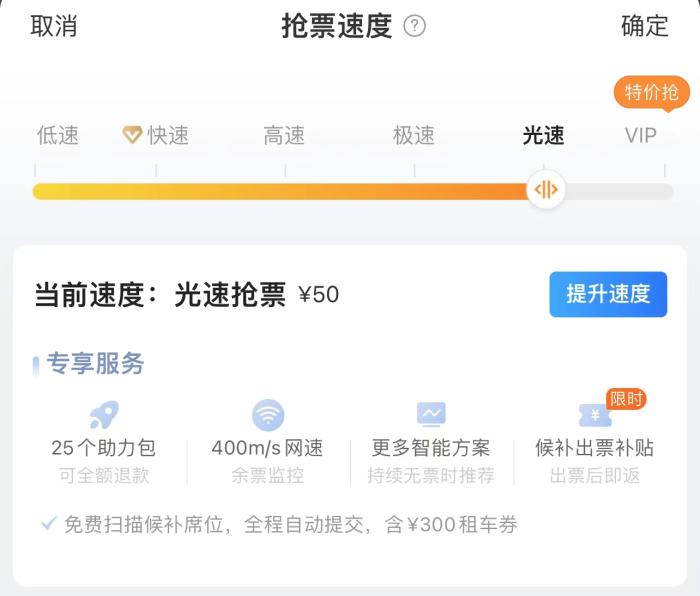The image size is (700, 596).
Task: Click the 特价抢 special offer bubble
Action: click(652, 93)
